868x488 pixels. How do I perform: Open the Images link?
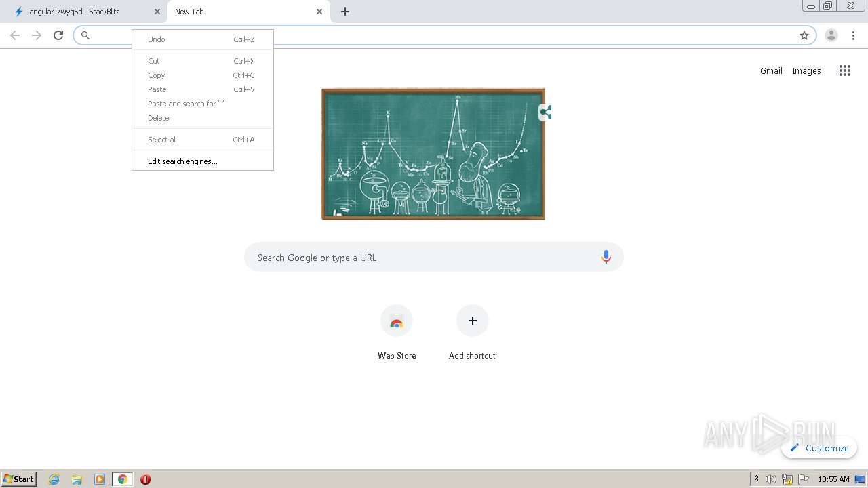[x=806, y=70]
